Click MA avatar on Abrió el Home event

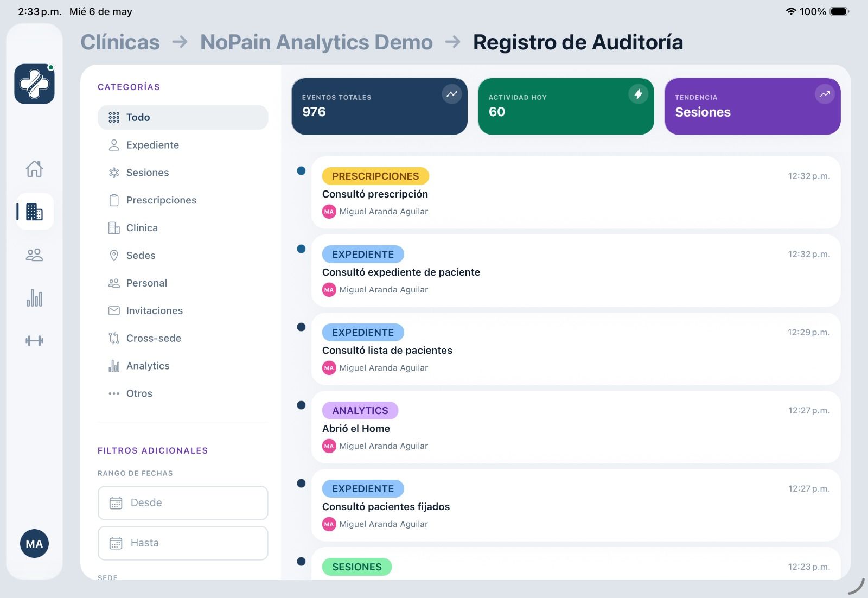[x=329, y=446]
